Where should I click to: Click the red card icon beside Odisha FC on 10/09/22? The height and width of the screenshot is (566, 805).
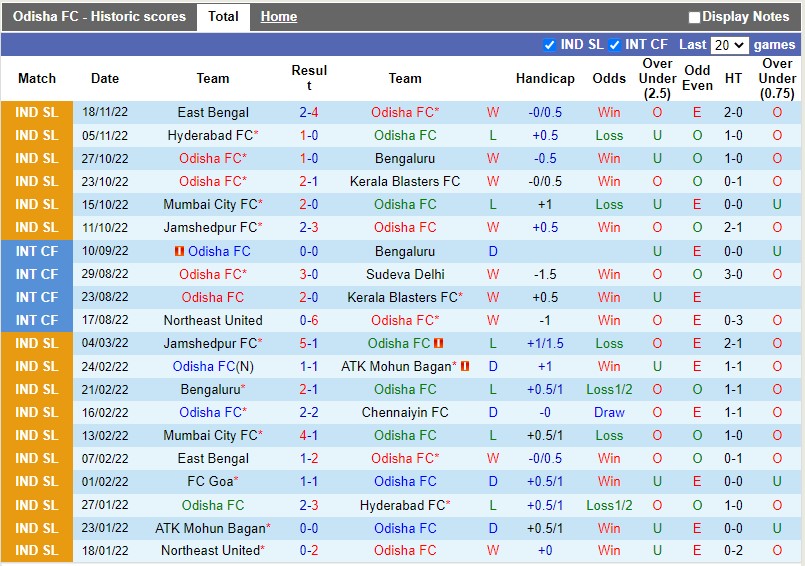pos(179,251)
